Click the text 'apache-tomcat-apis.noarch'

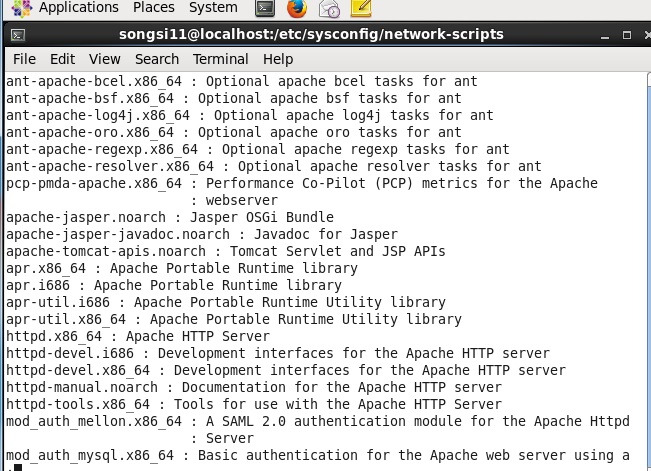click(105, 252)
